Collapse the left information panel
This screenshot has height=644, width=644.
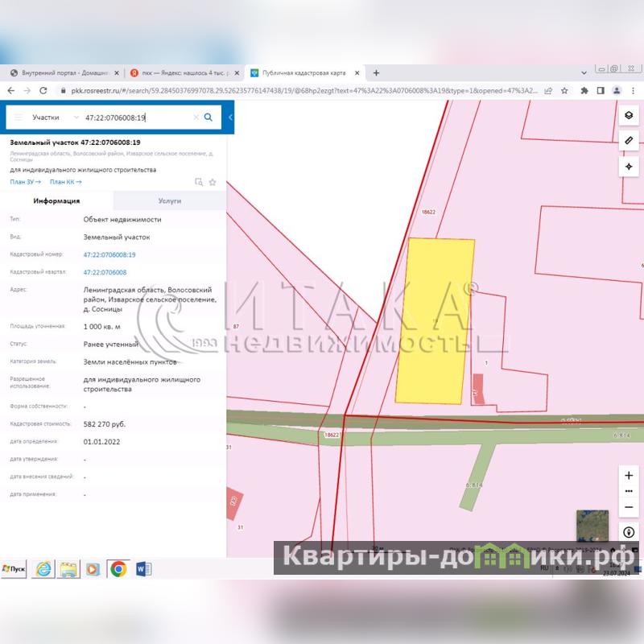(230, 118)
